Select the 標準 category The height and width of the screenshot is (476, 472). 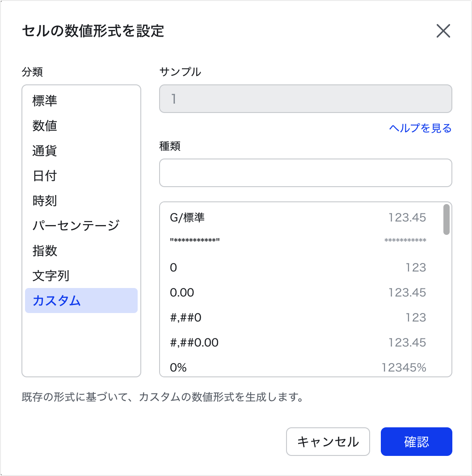point(81,101)
